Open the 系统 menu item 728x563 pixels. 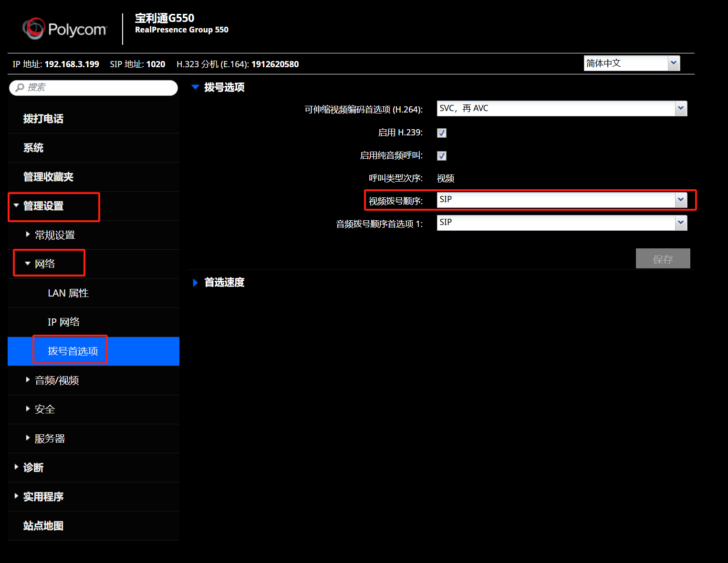tap(33, 148)
